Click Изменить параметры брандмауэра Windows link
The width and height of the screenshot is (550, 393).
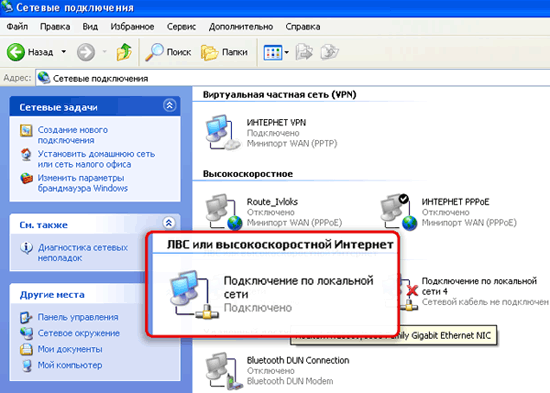[x=82, y=183]
